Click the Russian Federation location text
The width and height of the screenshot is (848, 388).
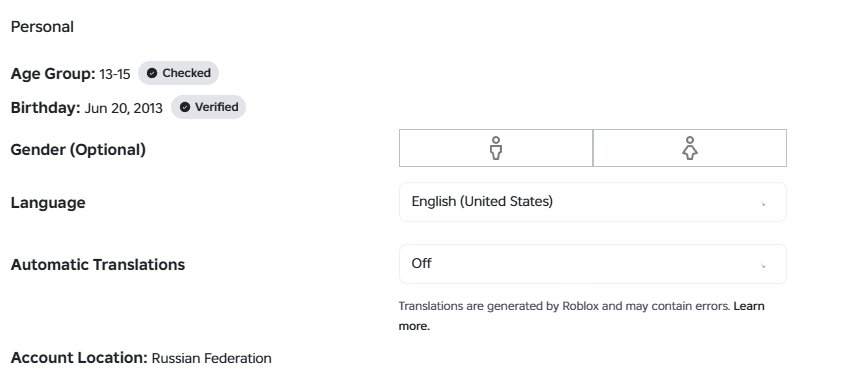[211, 358]
